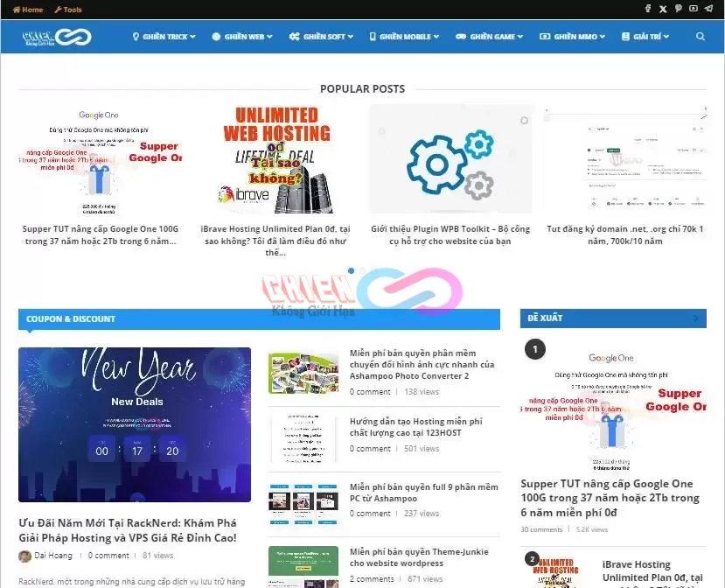Viewport: 725px width, 588px height.
Task: Open Tools in the top black bar
Action: click(x=68, y=10)
